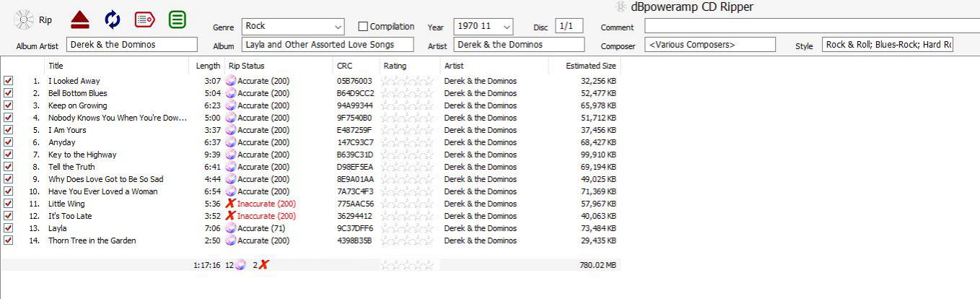Uncheck track 13 Layla checkbox
This screenshot has height=299, width=980.
[x=9, y=228]
